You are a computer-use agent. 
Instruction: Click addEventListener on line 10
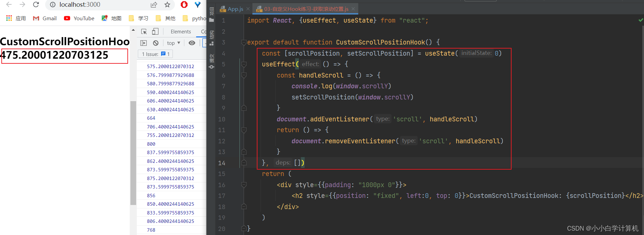pyautogui.click(x=340, y=119)
